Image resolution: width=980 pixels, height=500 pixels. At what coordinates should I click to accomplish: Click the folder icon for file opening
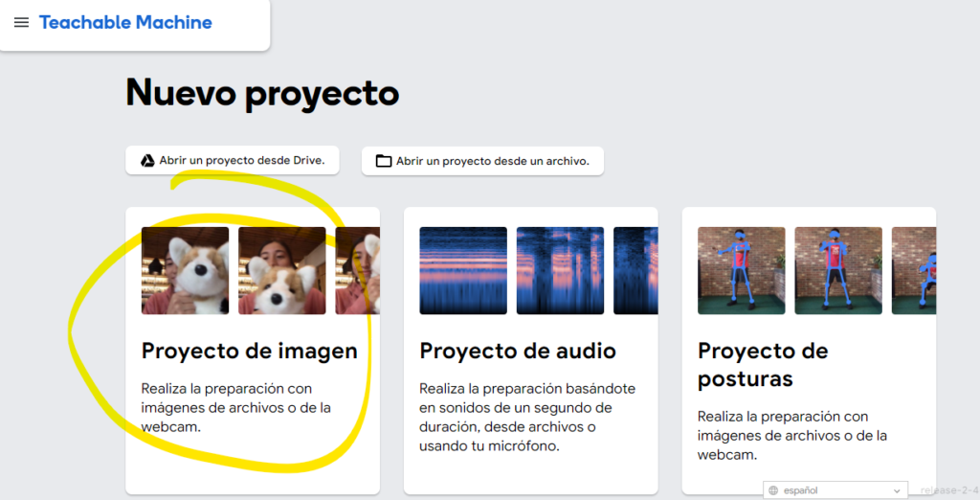[x=384, y=162]
